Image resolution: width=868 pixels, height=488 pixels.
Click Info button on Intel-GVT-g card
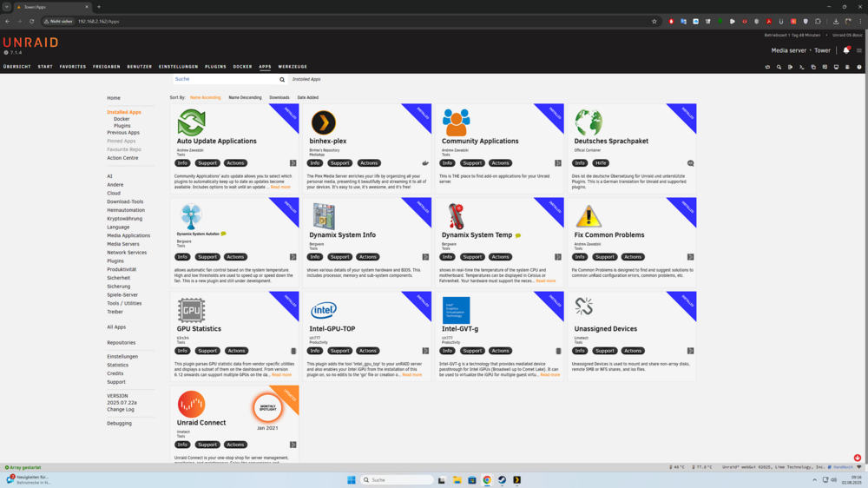click(x=447, y=351)
